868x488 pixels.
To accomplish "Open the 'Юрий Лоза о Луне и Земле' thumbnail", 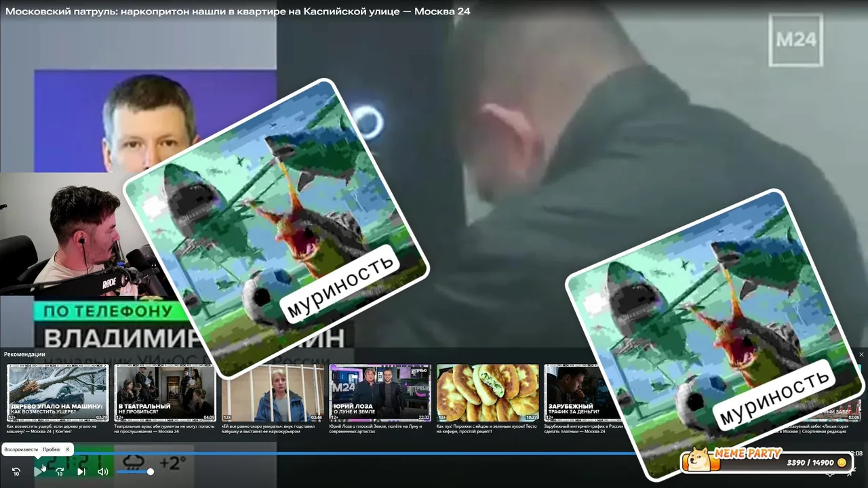I will pos(380,393).
